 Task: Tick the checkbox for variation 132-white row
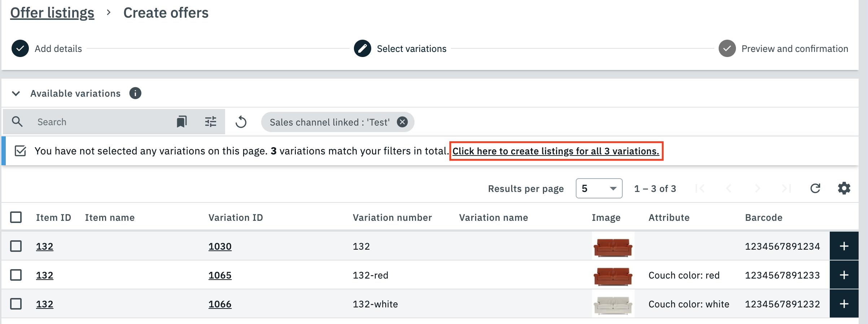(16, 304)
